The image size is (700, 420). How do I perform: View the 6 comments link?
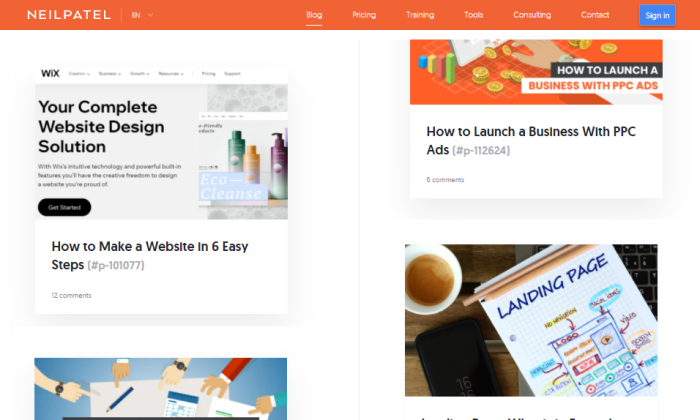(445, 180)
